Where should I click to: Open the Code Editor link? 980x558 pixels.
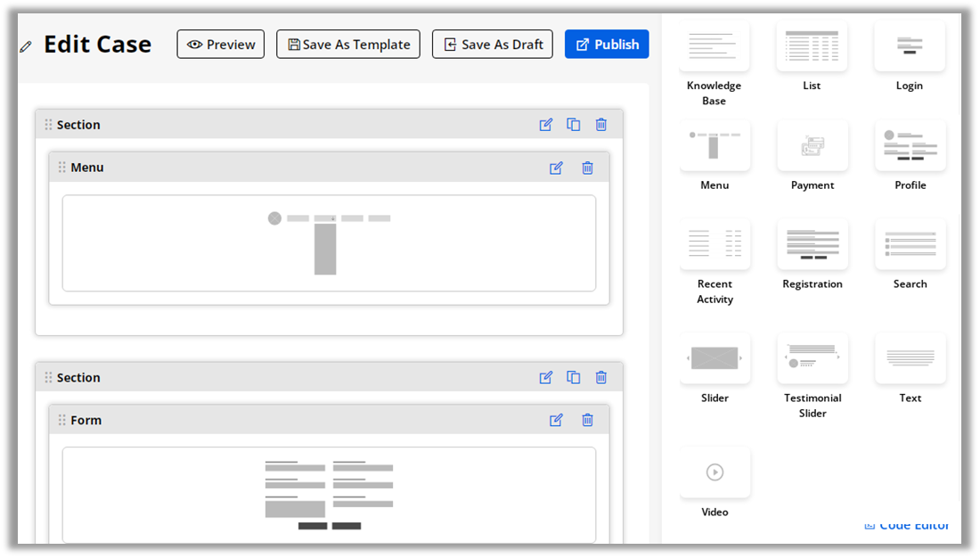909,526
